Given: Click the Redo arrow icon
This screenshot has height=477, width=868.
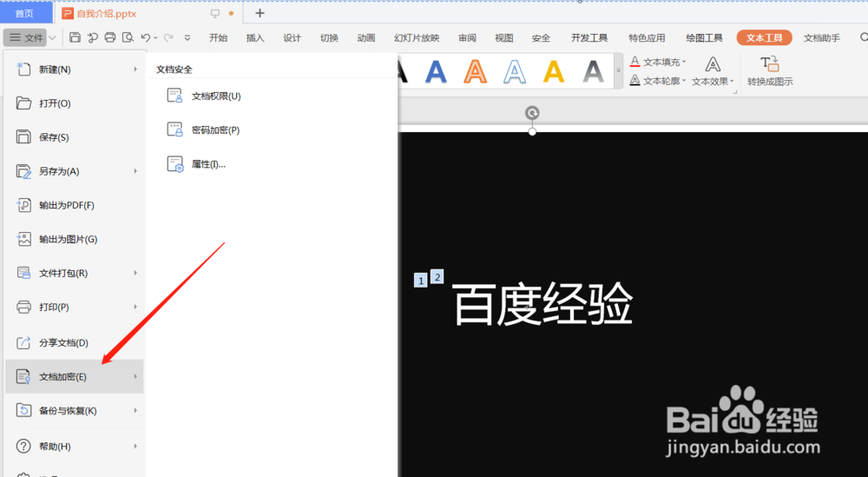Looking at the screenshot, I should (168, 37).
